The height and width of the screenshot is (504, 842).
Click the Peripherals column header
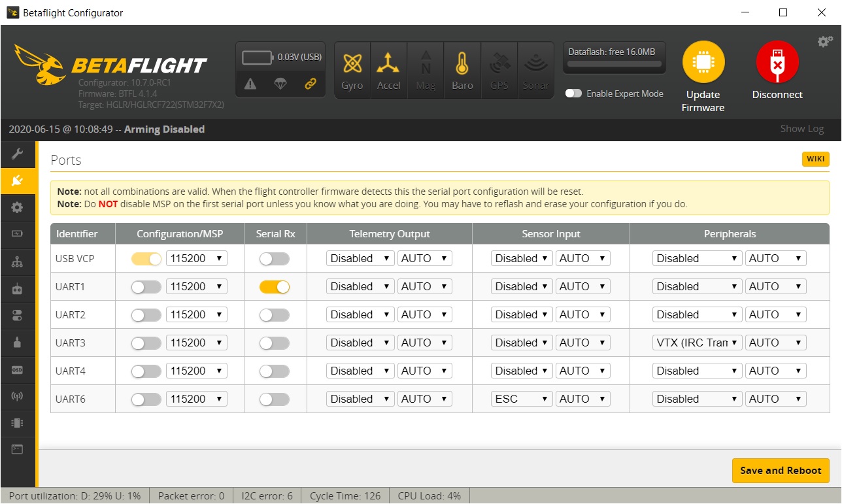730,233
